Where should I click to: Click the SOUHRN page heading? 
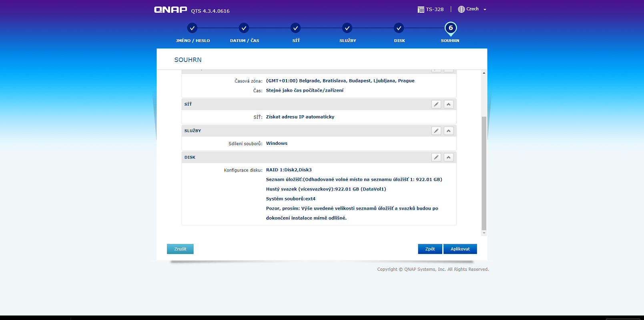tap(188, 60)
